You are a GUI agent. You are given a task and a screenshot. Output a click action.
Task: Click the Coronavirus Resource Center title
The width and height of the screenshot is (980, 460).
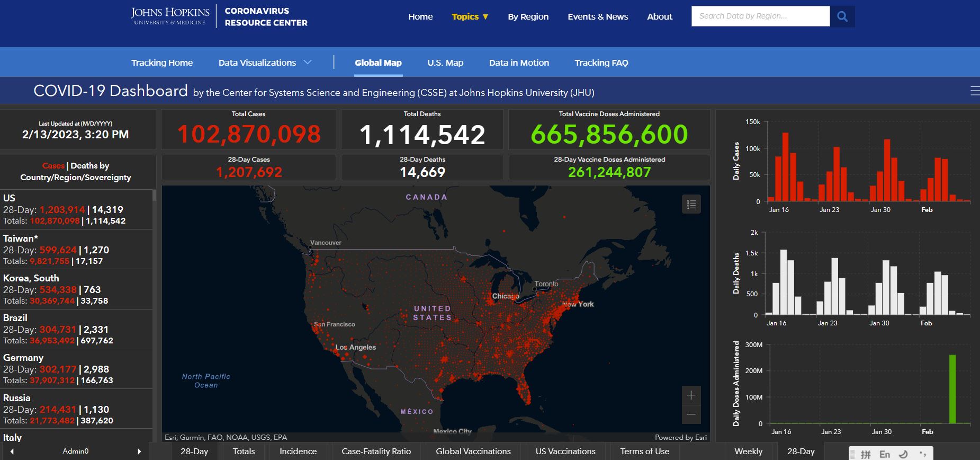coord(266,16)
